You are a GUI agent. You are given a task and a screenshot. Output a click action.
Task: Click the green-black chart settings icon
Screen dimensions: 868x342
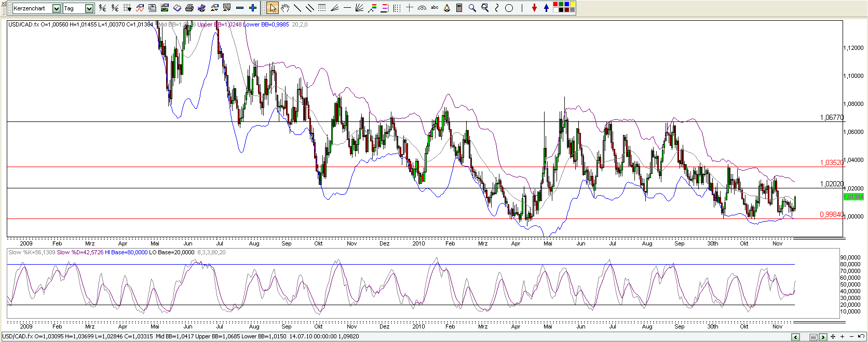point(165,8)
